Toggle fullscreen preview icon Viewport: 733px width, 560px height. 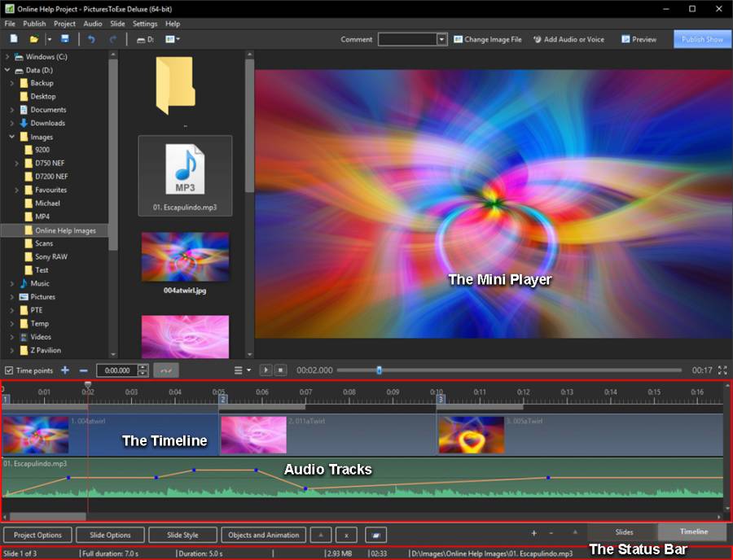(722, 370)
